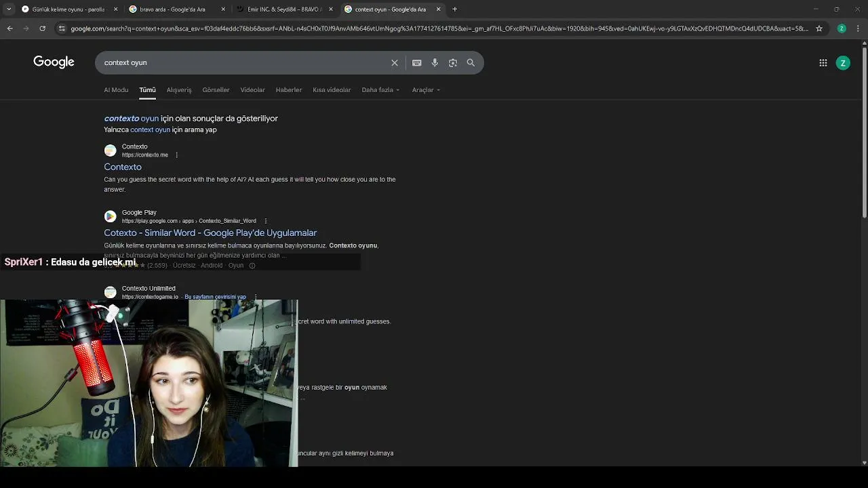The width and height of the screenshot is (868, 488).
Task: Open Chrome three-dot menu
Action: click(x=858, y=28)
